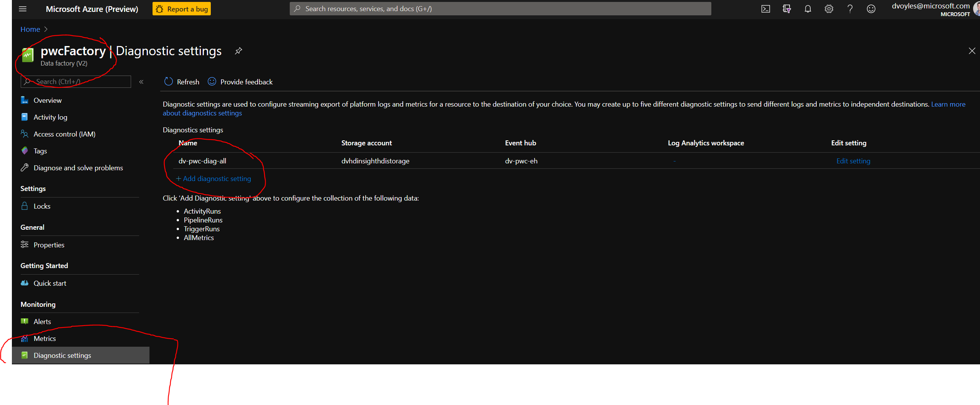Click the Refresh icon
The width and height of the screenshot is (980, 405).
[x=168, y=82]
